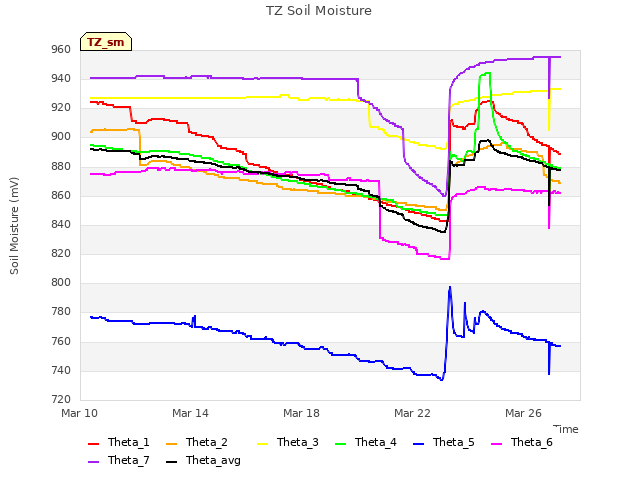Toggle Theta_6 series in legend
This screenshot has width=640, height=480.
click(522, 442)
